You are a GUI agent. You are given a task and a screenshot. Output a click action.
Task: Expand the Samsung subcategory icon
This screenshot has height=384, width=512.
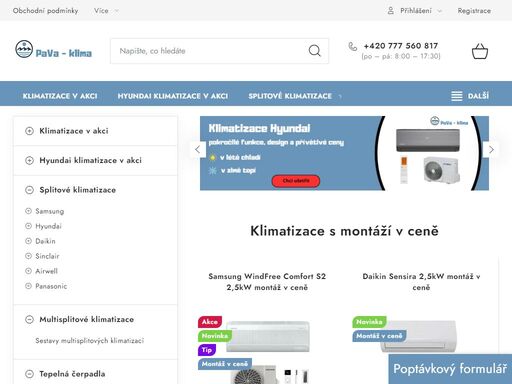(28, 211)
